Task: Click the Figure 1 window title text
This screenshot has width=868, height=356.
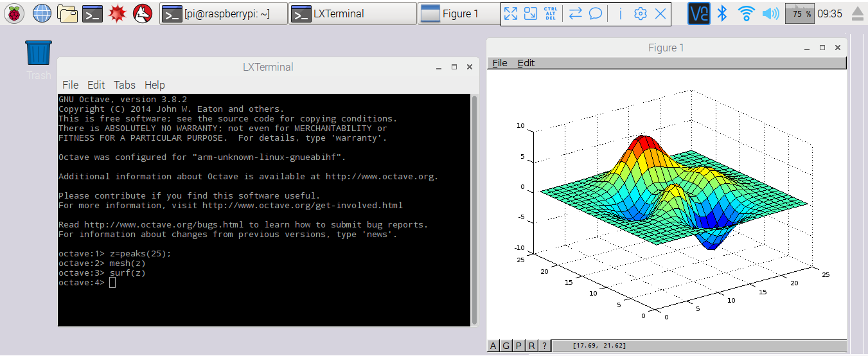Action: (x=666, y=48)
